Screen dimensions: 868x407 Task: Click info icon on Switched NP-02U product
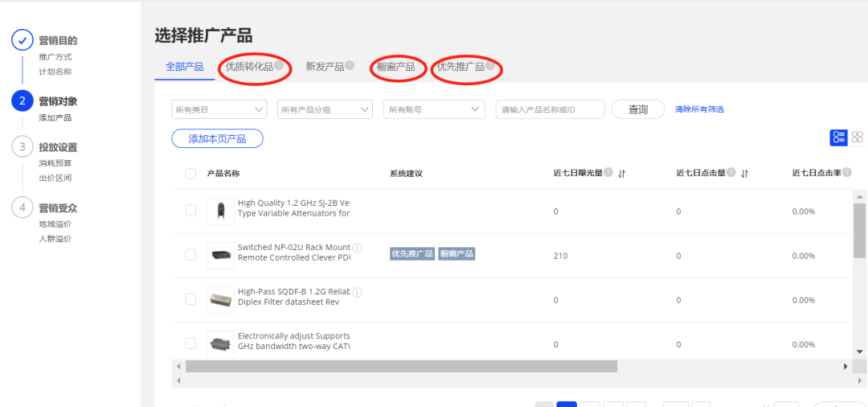[x=358, y=247]
